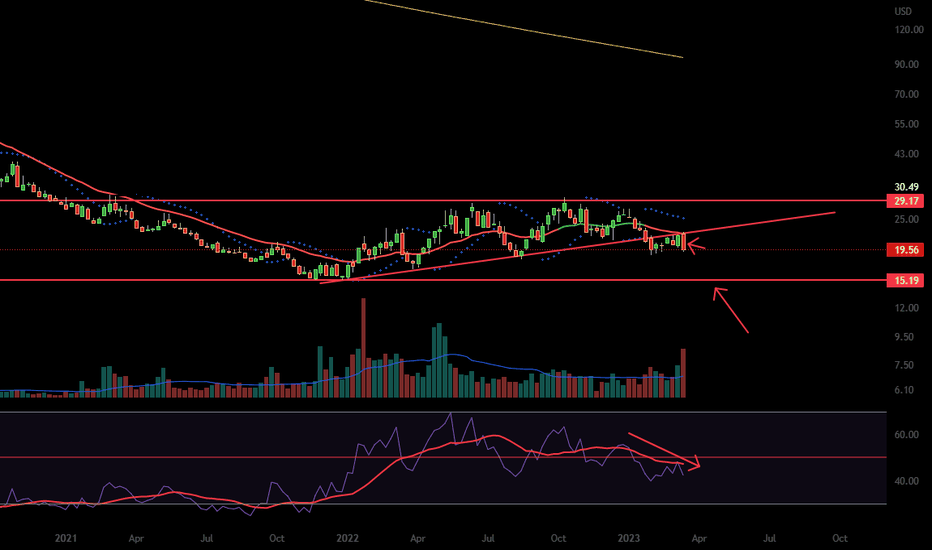
Task: Click the Jul label after 2023
Action: [x=769, y=538]
